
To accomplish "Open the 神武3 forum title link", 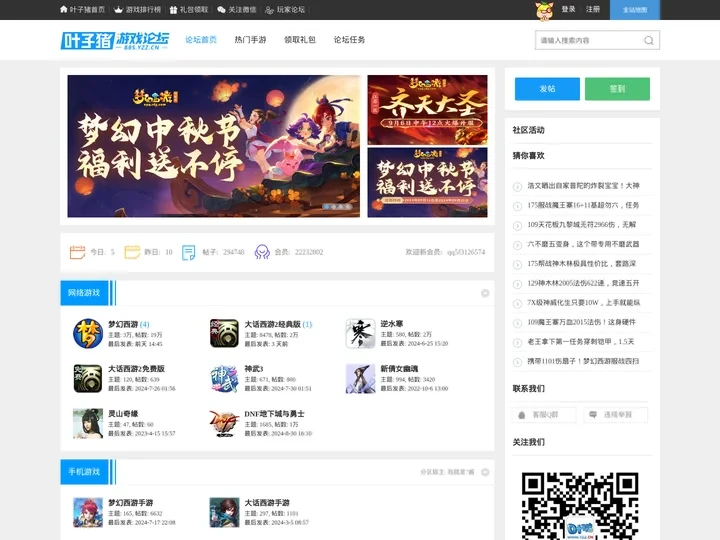I will [254, 369].
